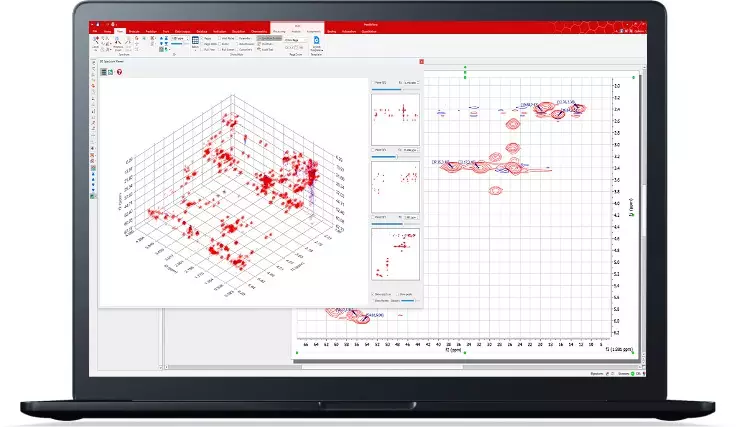Click the Previous Zoom icon in the ribbon
This screenshot has width=736, height=427.
[118, 41]
